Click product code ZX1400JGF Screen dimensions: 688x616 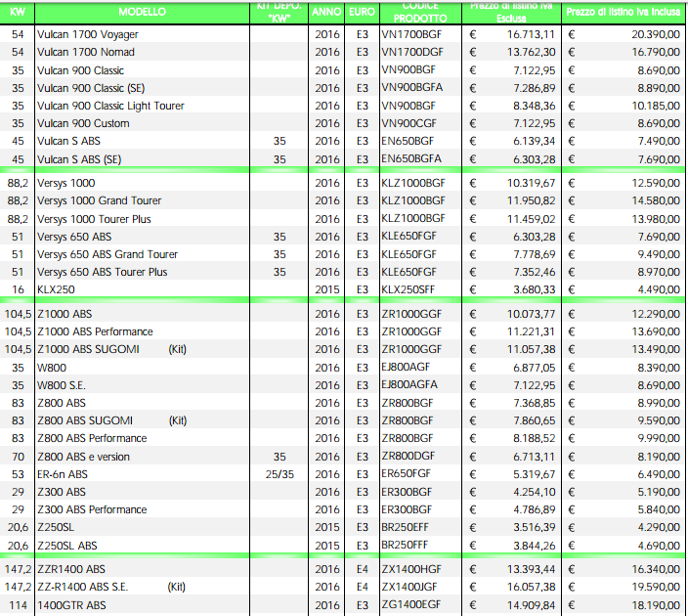[x=411, y=587]
